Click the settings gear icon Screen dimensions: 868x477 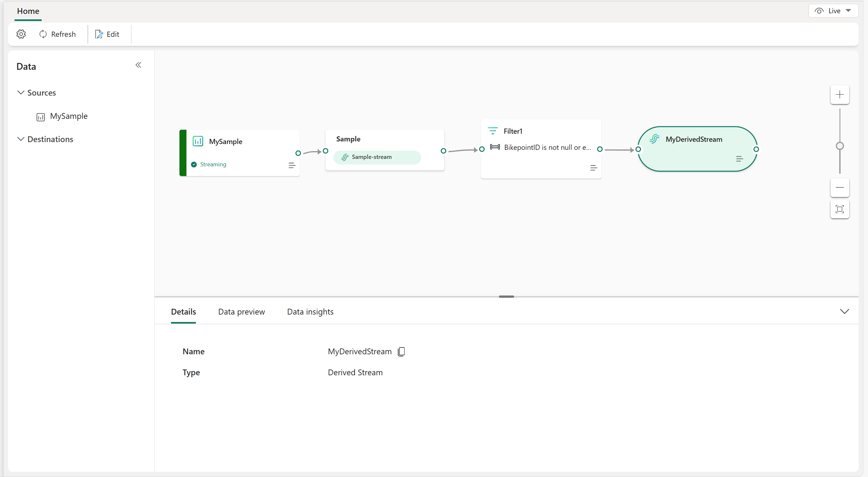pos(21,34)
